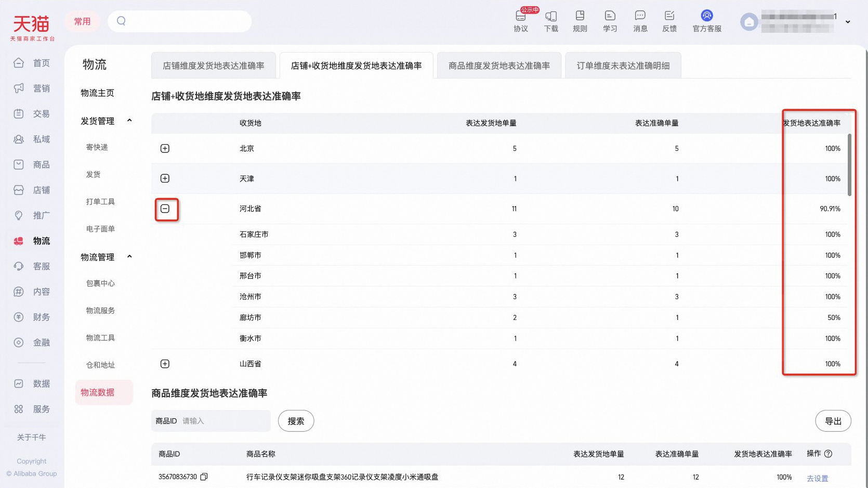Open 物流主页 menu item
The image size is (868, 488).
pos(97,93)
